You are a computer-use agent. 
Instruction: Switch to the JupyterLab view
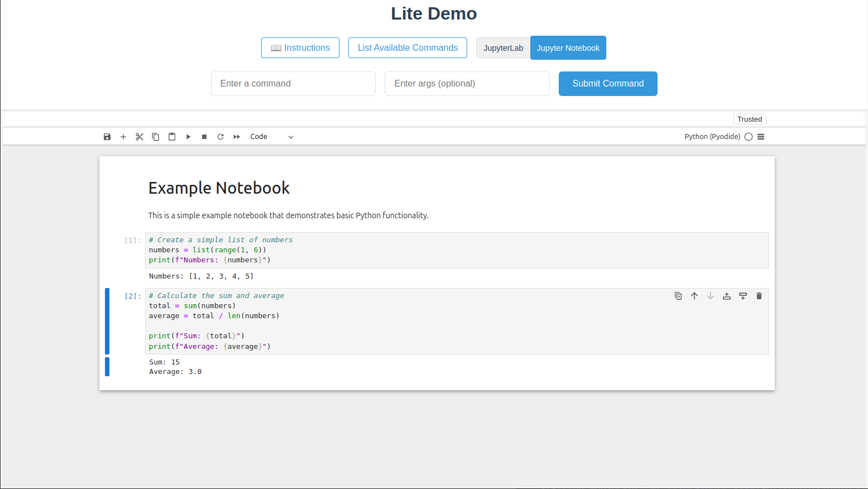503,47
